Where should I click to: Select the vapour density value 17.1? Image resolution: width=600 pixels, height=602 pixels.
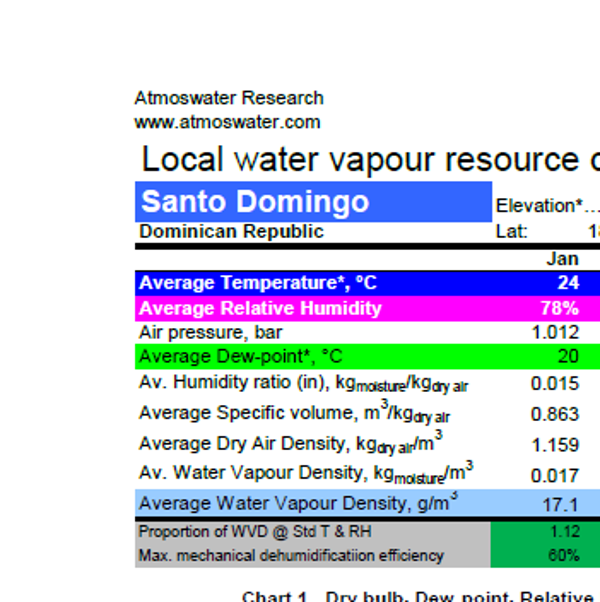(x=560, y=505)
